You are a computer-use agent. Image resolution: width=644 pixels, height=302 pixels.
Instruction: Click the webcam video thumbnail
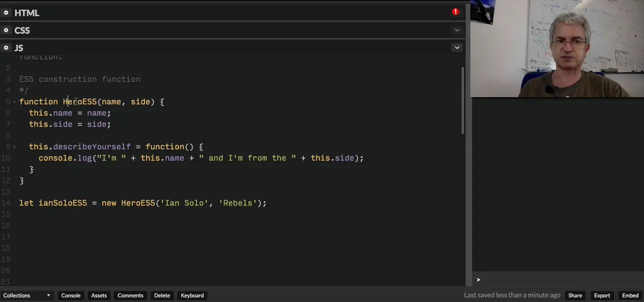click(x=557, y=48)
